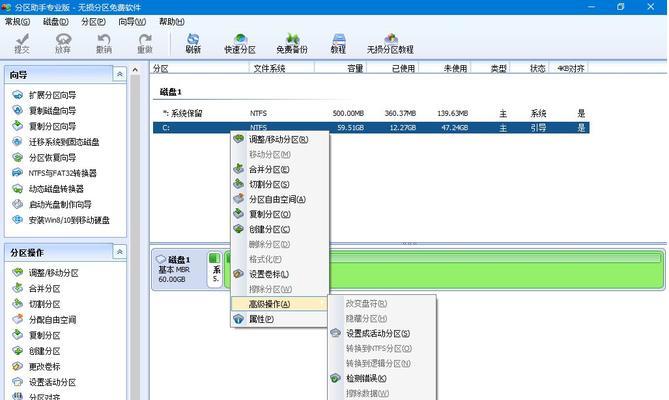Choose 分区自由空间(A) in context menu
Image resolution: width=669 pixels, height=400 pixels.
[279, 199]
